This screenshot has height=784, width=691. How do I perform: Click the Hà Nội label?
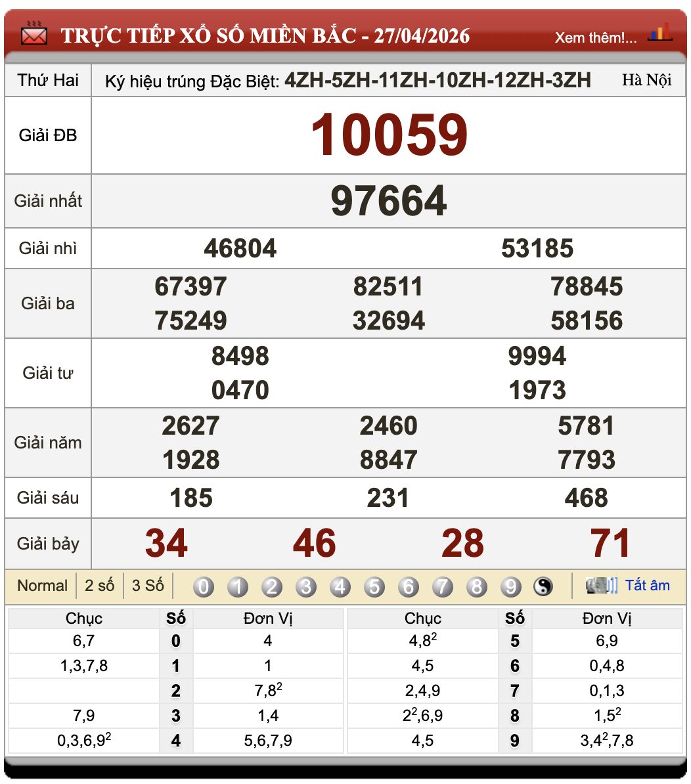[x=648, y=80]
